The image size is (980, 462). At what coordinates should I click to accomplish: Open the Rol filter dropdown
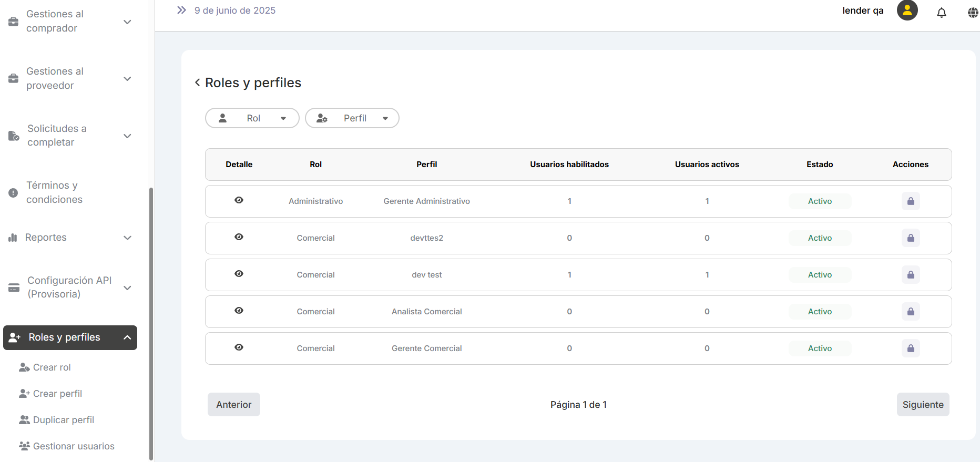[252, 118]
